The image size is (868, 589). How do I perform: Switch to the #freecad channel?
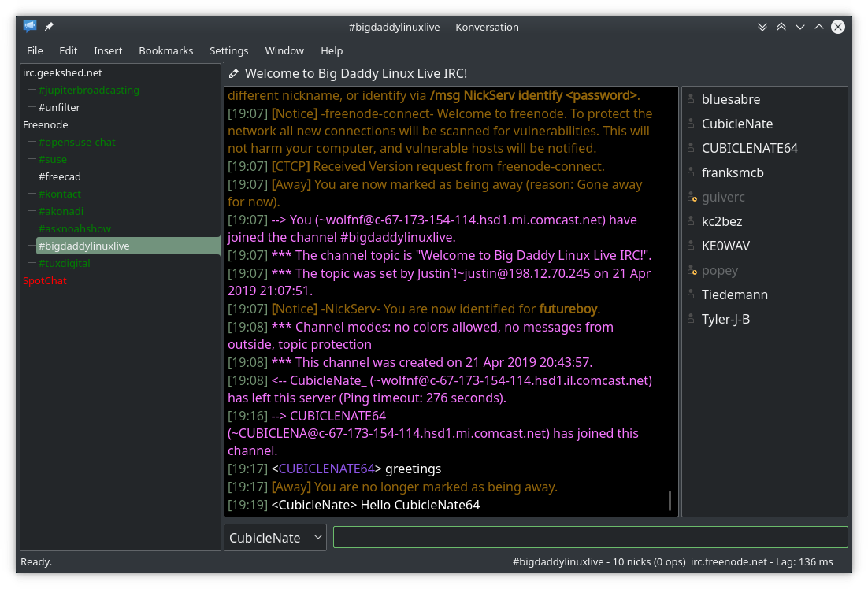[59, 176]
